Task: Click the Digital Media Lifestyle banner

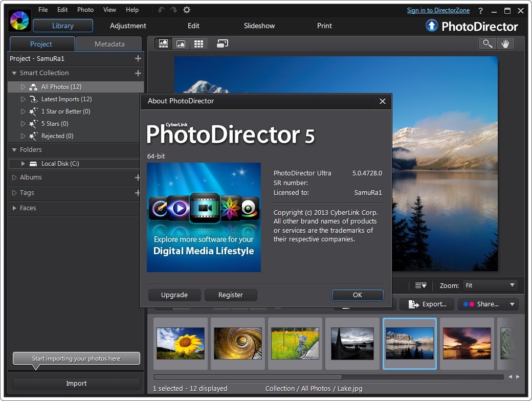Action: coord(204,217)
